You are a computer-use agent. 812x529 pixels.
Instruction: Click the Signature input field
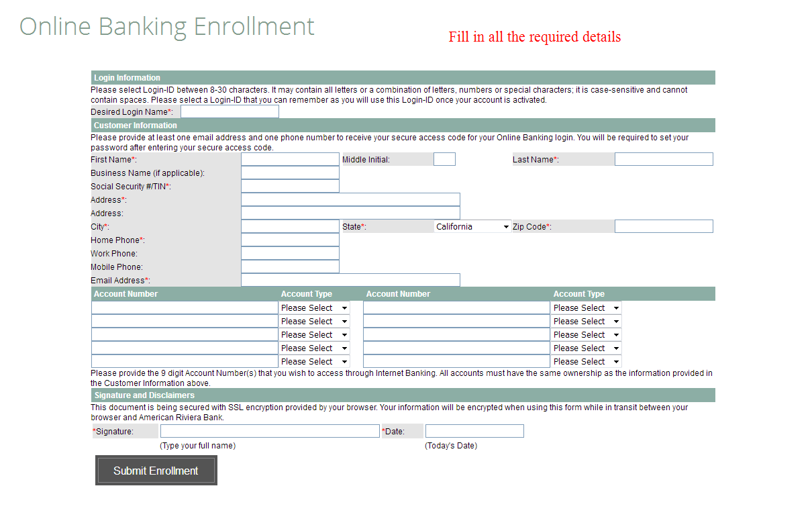point(270,431)
